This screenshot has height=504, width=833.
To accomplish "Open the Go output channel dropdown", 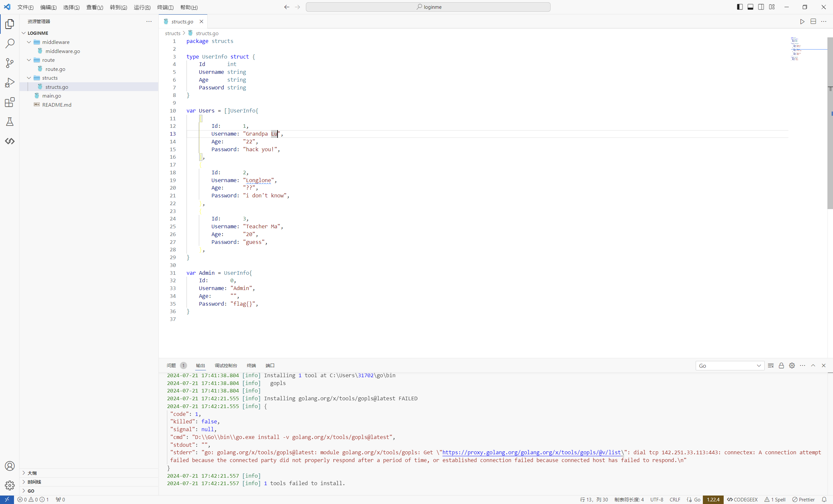I will click(x=730, y=366).
